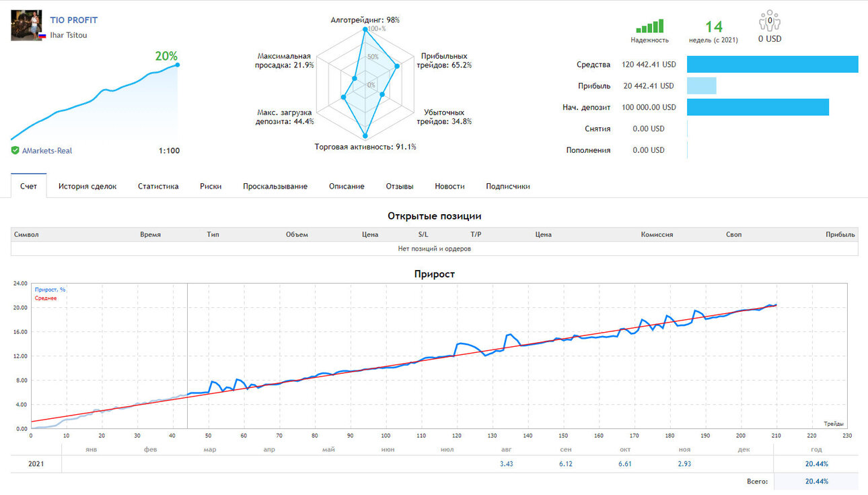This screenshot has height=495, width=868.
Task: Click the November value 2.93
Action: tap(684, 464)
